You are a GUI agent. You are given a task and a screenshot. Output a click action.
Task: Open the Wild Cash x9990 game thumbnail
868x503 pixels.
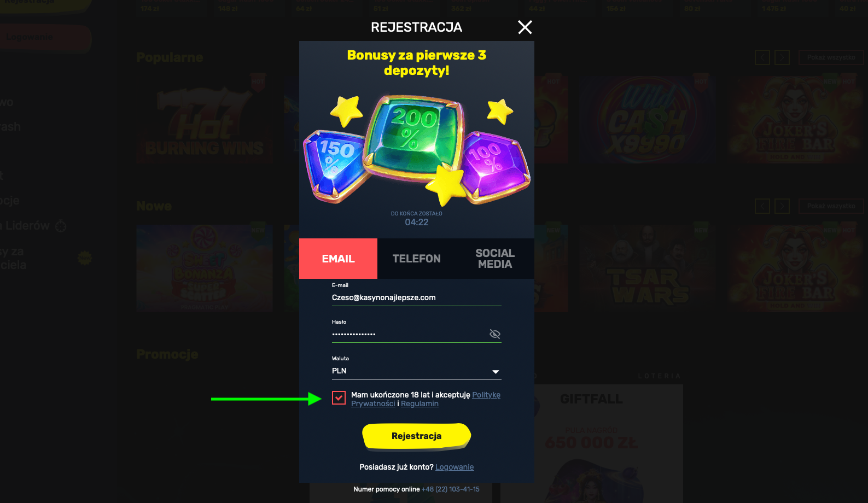click(648, 120)
